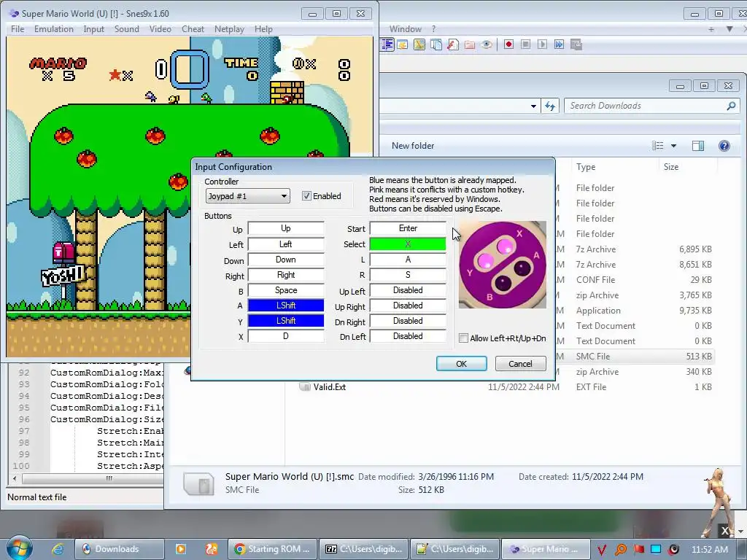Start macro recording with the red record icon

click(x=508, y=44)
